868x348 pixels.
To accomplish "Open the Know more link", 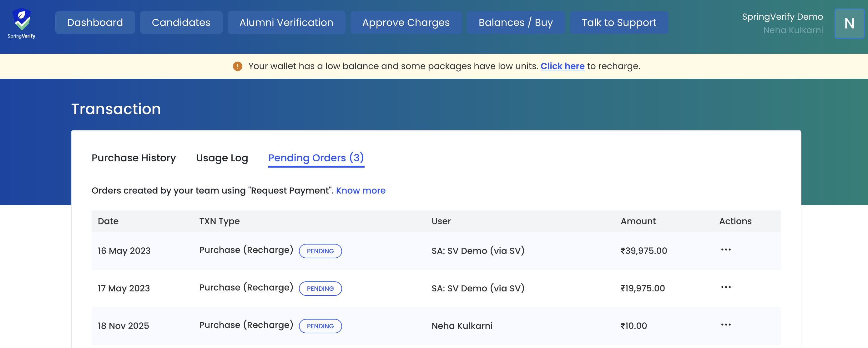I will [x=361, y=191].
